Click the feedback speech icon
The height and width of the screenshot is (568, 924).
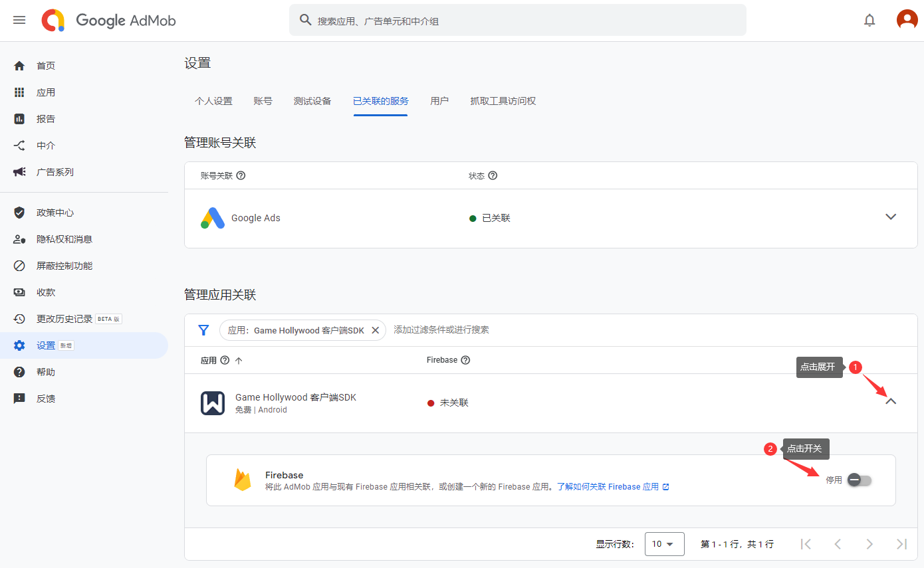click(x=19, y=399)
